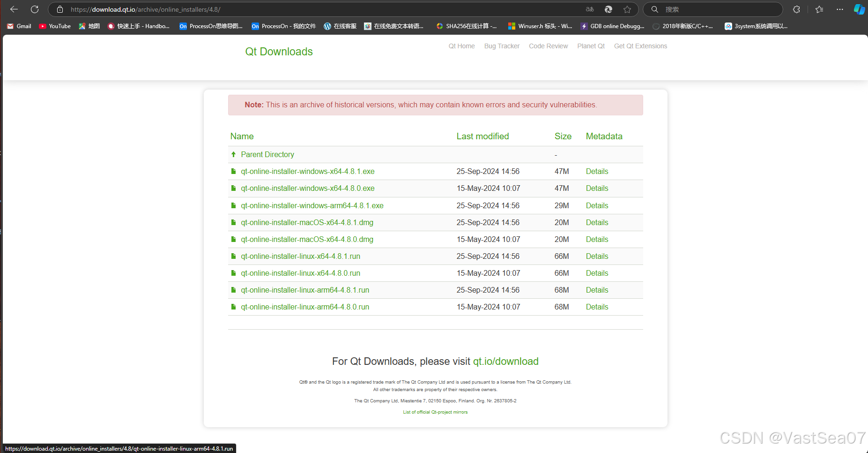Screen dimensions: 868x453
Task: Open the 在线免费文本转语 bookmark
Action: (394, 26)
